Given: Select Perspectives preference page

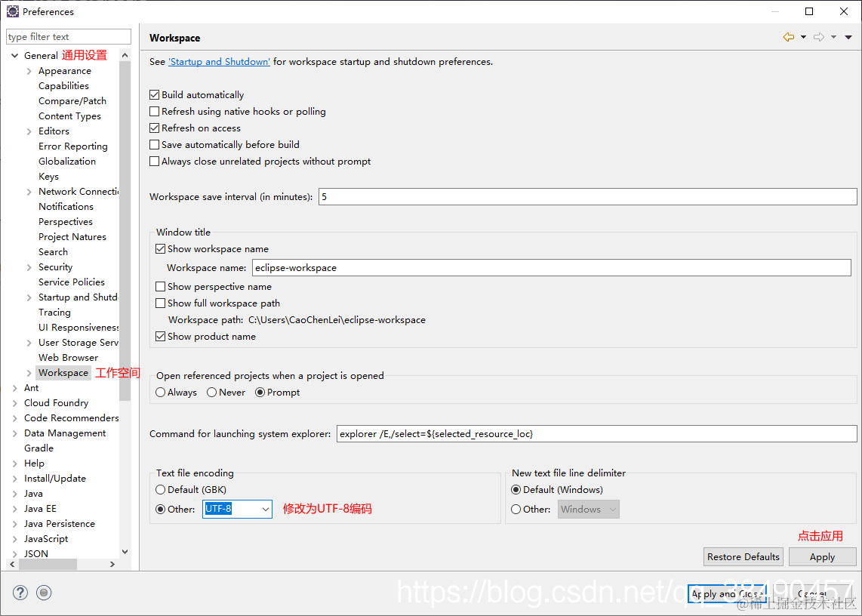Looking at the screenshot, I should click(66, 222).
